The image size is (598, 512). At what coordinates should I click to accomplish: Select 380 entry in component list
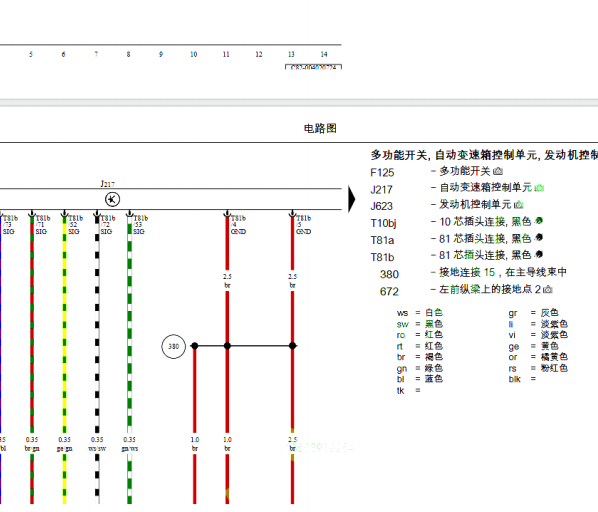click(389, 274)
